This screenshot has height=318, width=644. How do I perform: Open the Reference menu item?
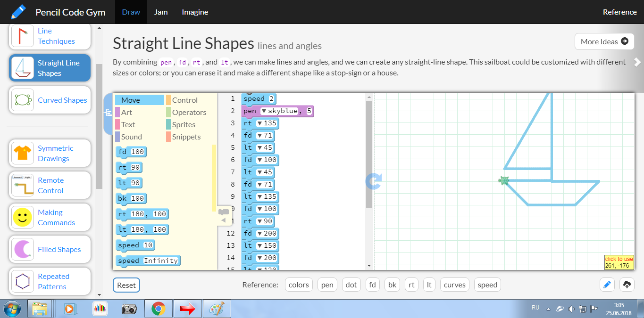[619, 12]
